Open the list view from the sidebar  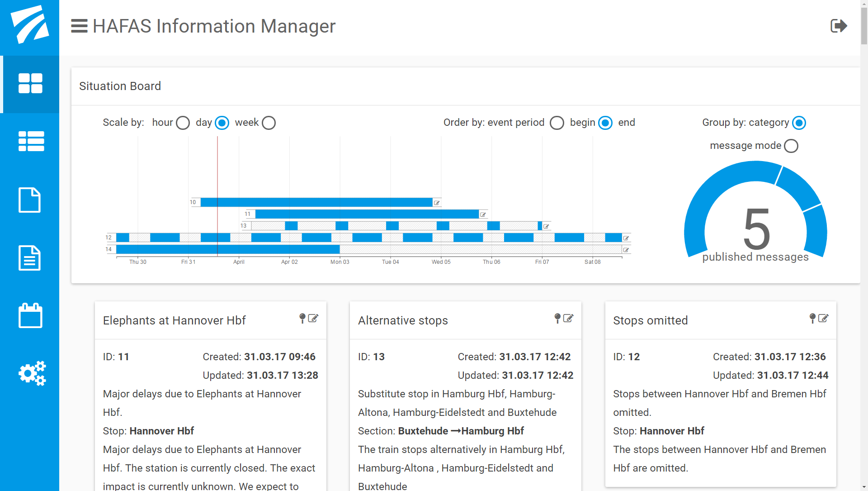pos(30,141)
